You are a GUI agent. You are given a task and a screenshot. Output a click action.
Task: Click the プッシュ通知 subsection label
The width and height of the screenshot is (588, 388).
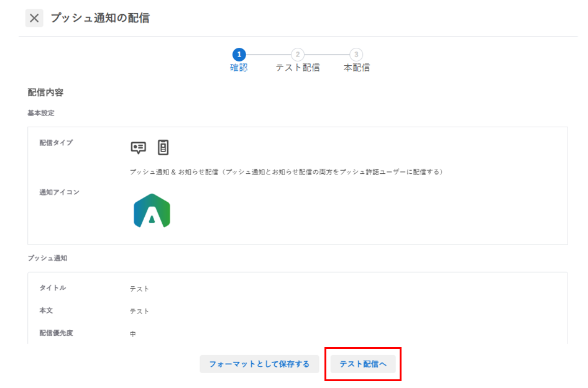[48, 258]
